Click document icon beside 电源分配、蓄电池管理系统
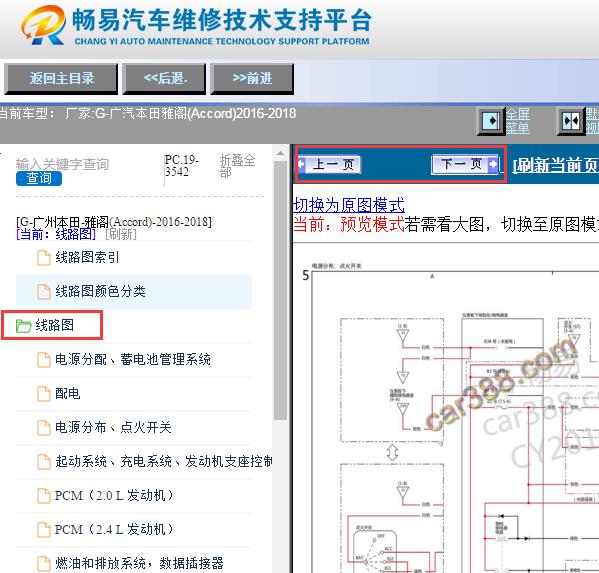Viewport: 599px width, 573px height. click(44, 360)
